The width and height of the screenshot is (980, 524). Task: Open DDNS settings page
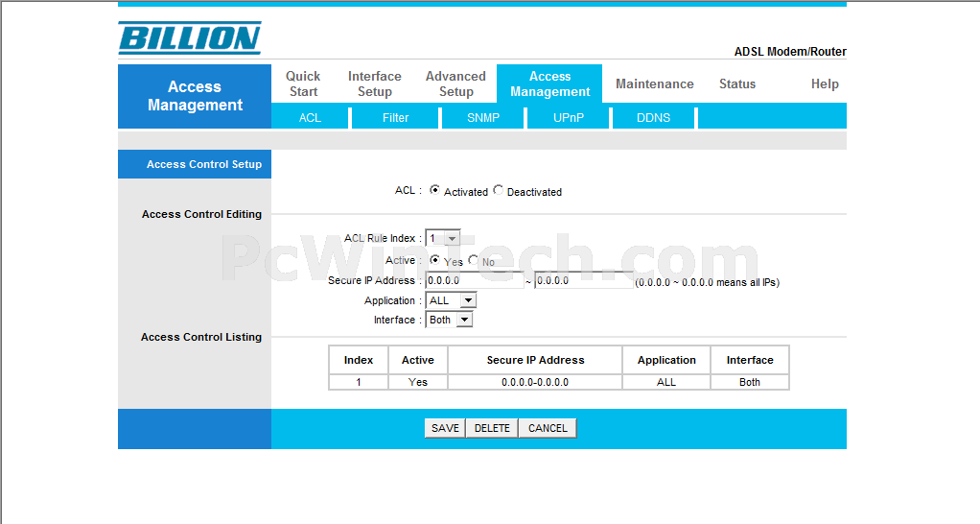[x=653, y=117]
